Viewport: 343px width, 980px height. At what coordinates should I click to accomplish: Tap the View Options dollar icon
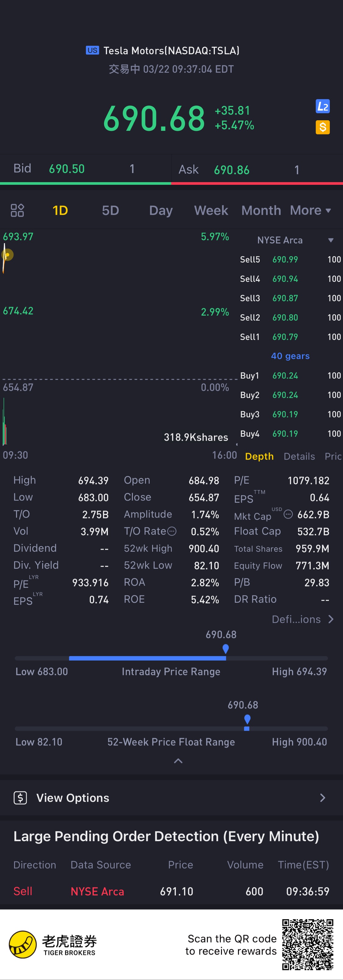[20, 797]
